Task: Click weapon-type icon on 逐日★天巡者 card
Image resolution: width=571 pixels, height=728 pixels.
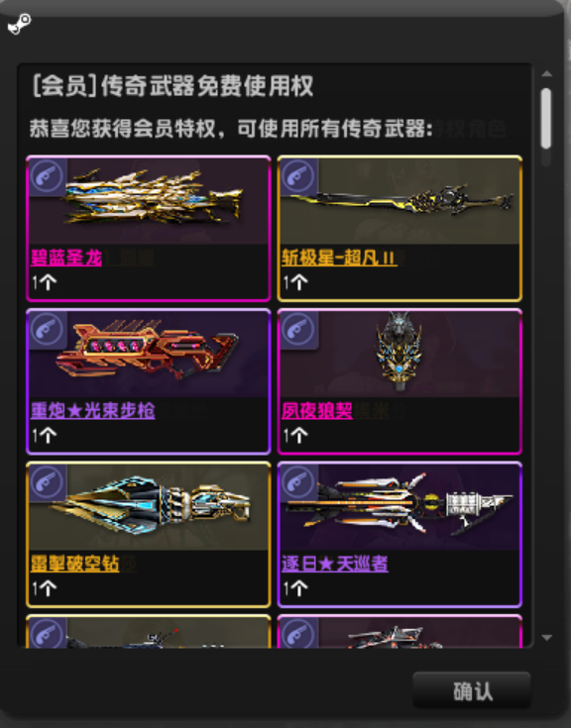Action: coord(298,483)
